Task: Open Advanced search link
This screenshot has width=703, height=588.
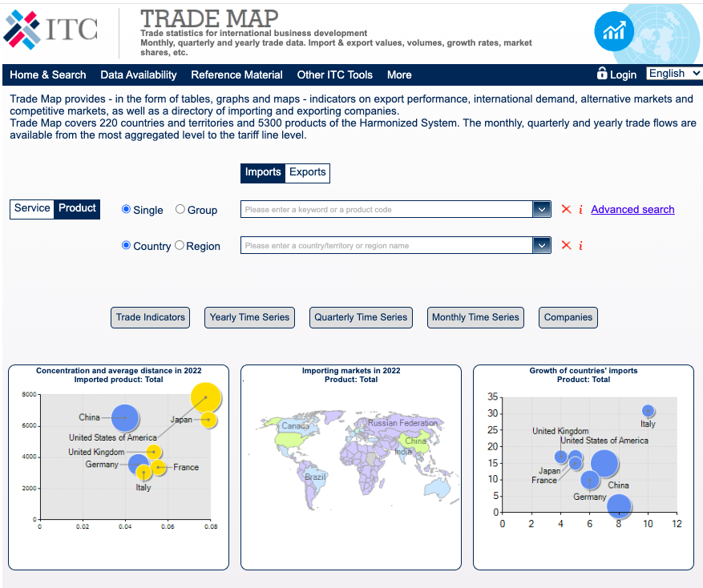Action: (x=632, y=209)
